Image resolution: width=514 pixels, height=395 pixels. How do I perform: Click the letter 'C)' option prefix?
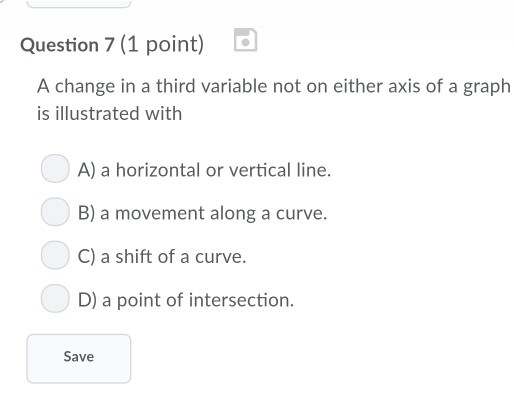(87, 257)
